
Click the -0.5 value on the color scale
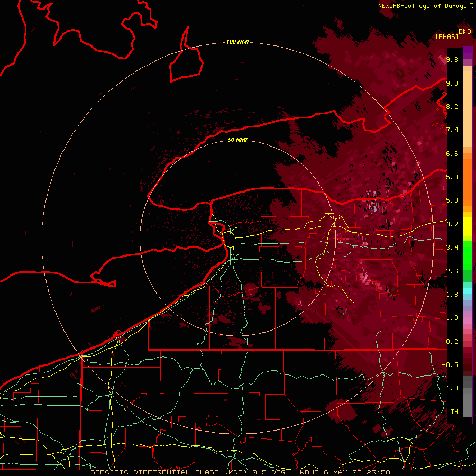pyautogui.click(x=450, y=364)
